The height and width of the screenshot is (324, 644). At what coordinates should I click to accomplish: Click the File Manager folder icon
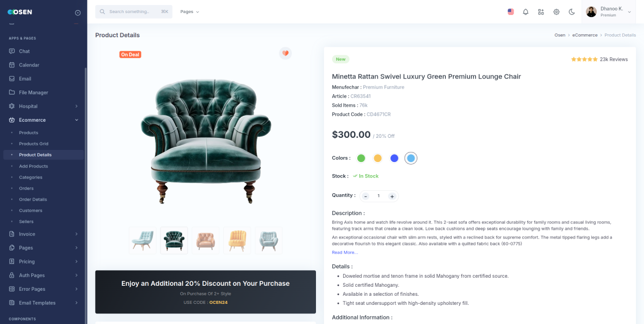(x=12, y=93)
